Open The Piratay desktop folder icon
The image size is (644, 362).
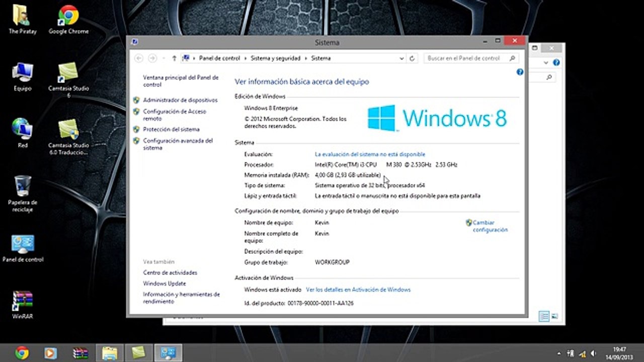(22, 20)
